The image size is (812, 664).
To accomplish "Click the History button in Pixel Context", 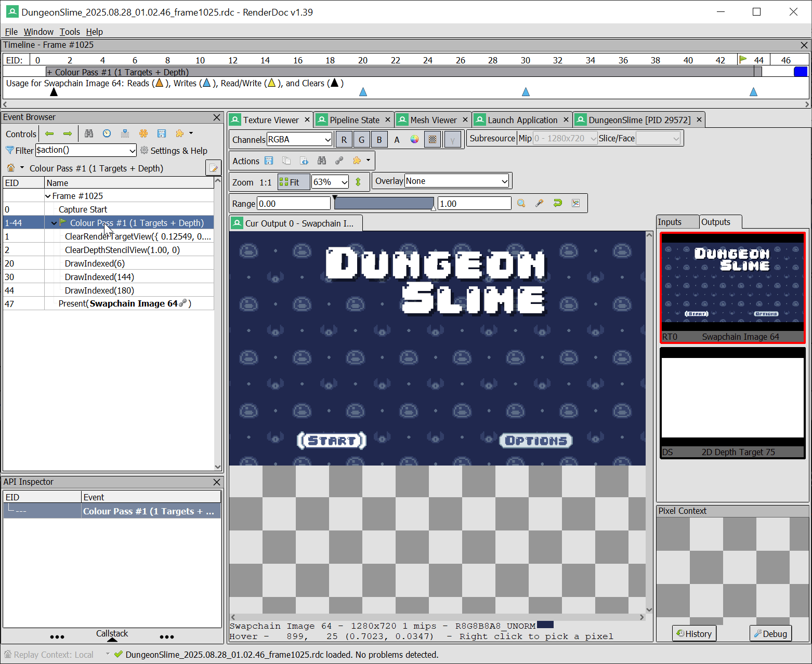I will pyautogui.click(x=694, y=633).
